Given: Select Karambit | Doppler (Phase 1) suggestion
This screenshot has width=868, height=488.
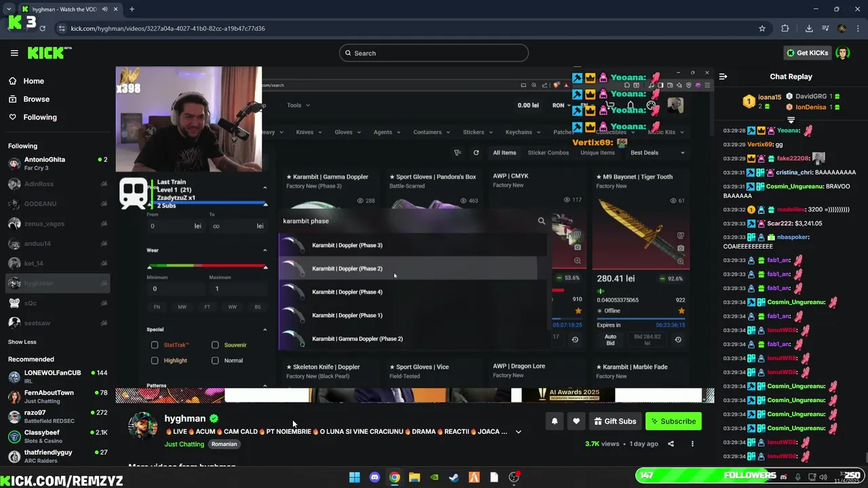Looking at the screenshot, I should pos(413,315).
